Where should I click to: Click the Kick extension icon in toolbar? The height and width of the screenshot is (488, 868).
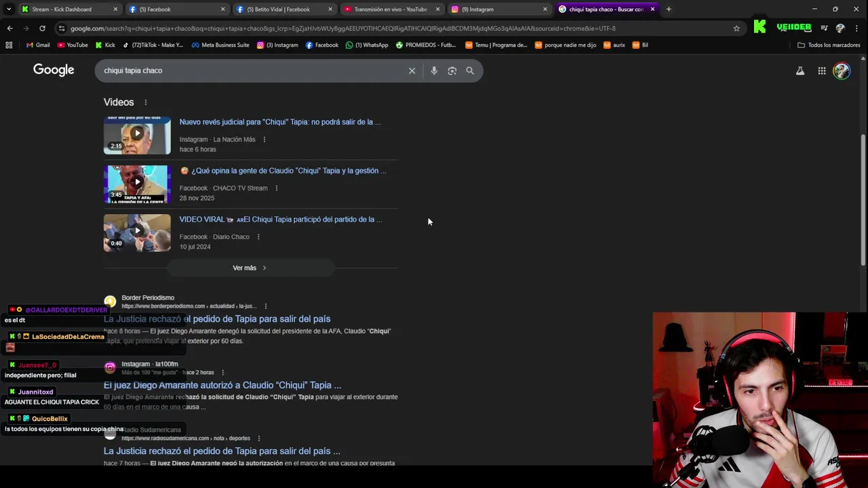(x=759, y=27)
